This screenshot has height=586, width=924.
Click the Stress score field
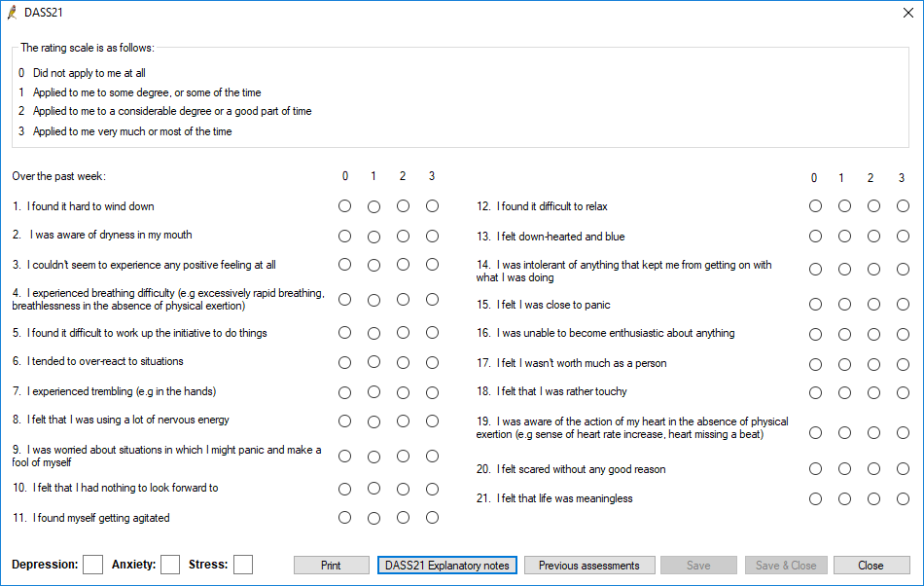tap(243, 565)
